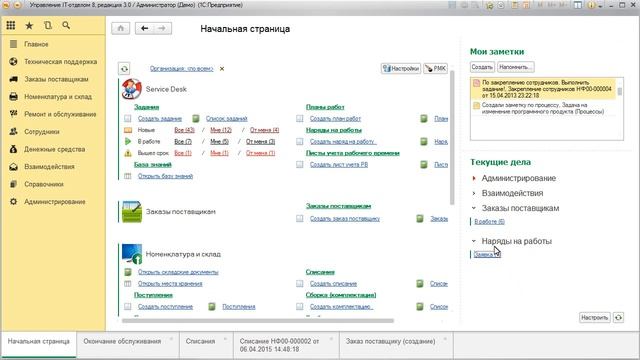
Task: Navigate back with the left arrow
Action: click(144, 28)
